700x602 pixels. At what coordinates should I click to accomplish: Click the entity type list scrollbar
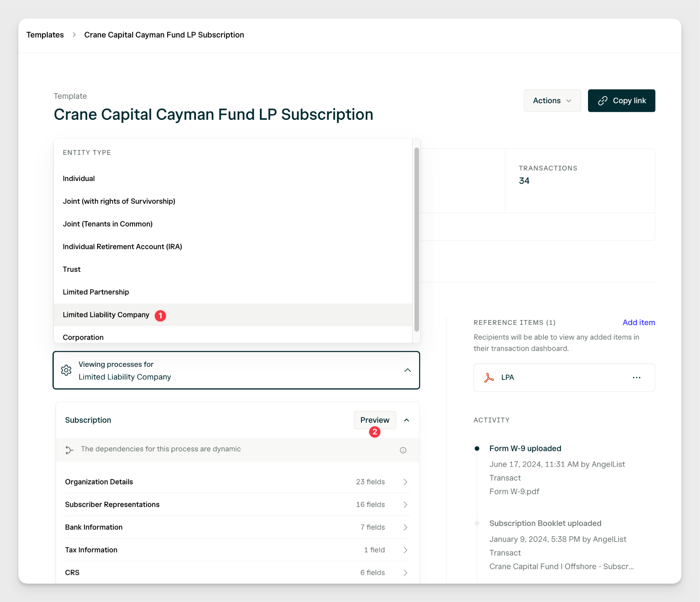click(x=416, y=240)
